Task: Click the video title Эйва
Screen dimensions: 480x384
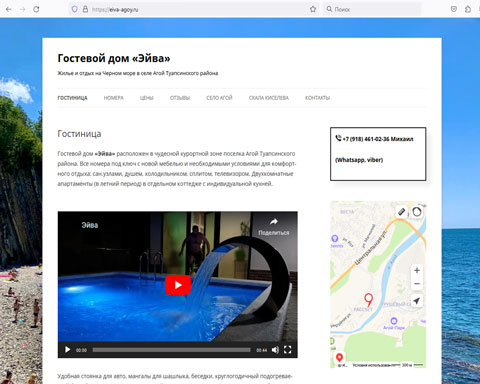Action: (90, 225)
